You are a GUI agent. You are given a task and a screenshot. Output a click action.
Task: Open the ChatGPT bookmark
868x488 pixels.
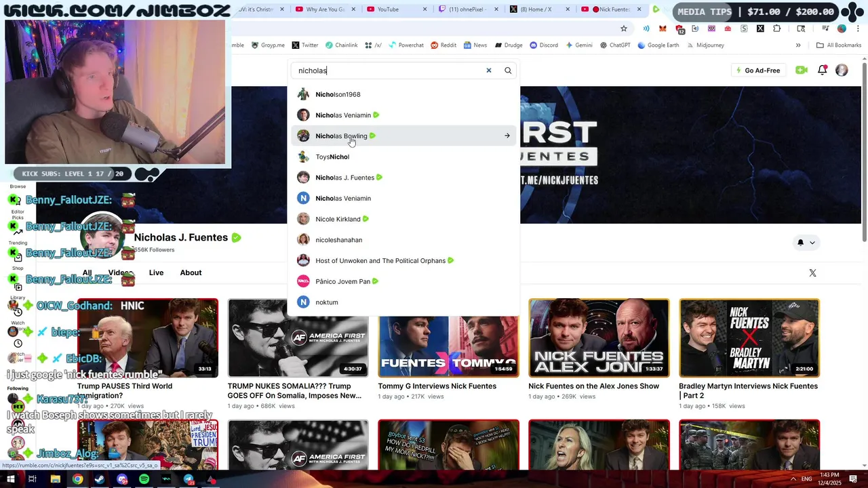(x=615, y=45)
